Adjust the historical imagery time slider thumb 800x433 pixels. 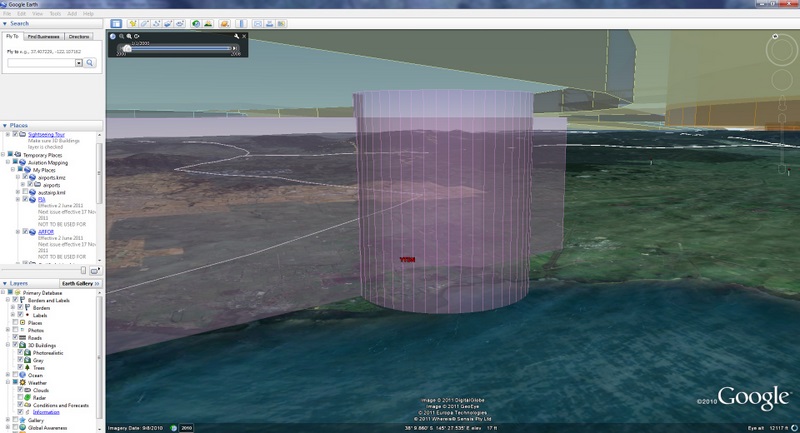click(x=127, y=48)
